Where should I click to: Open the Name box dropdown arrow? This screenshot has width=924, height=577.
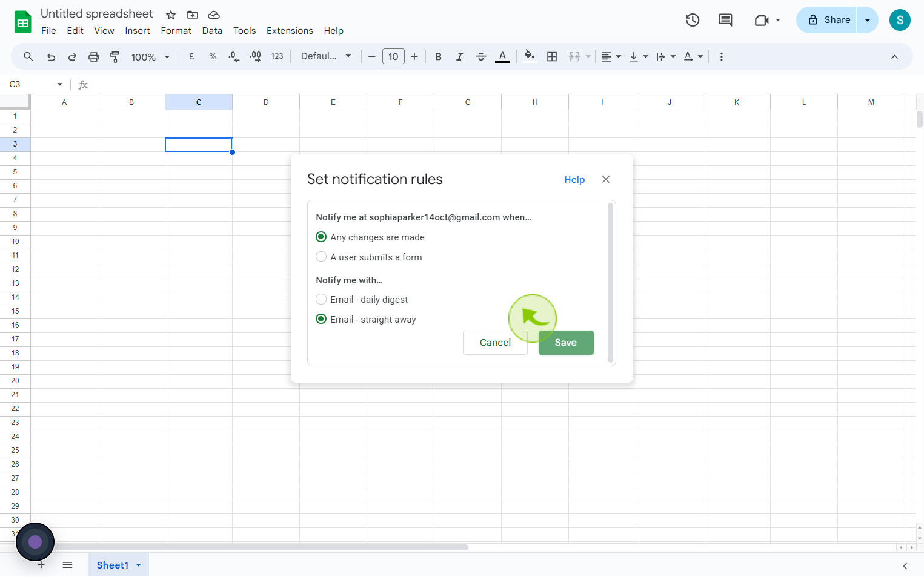click(60, 84)
